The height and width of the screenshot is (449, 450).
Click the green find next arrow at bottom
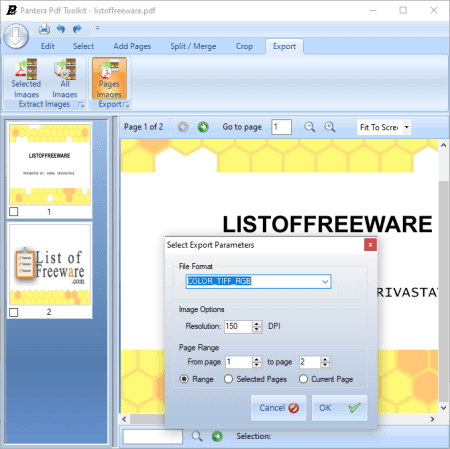point(217,436)
